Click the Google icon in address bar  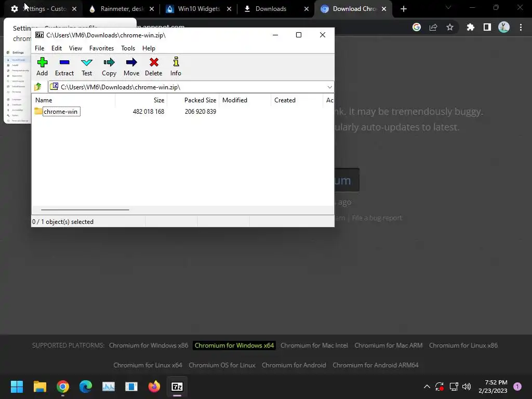[417, 27]
